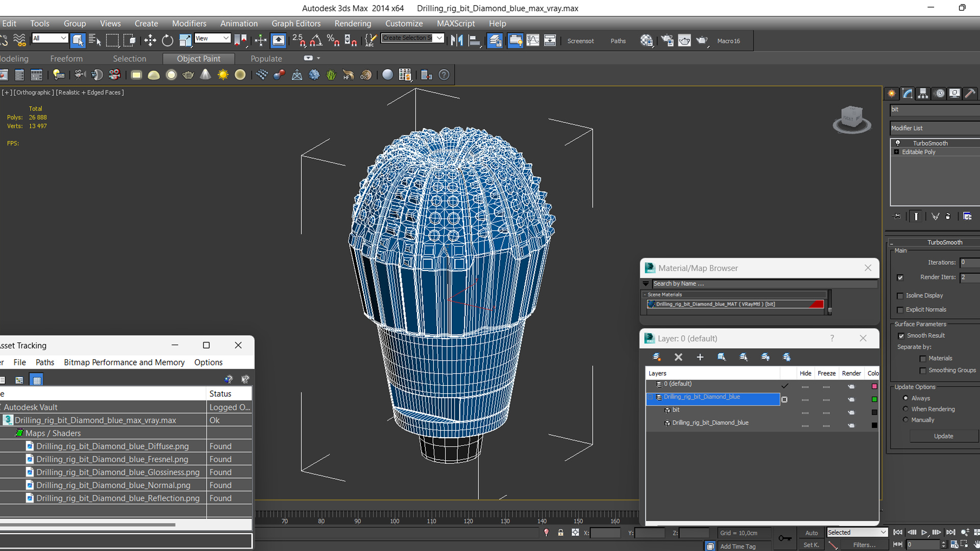The image size is (980, 551).
Task: Open the Create Selection Set dropdown
Action: pyautogui.click(x=412, y=38)
